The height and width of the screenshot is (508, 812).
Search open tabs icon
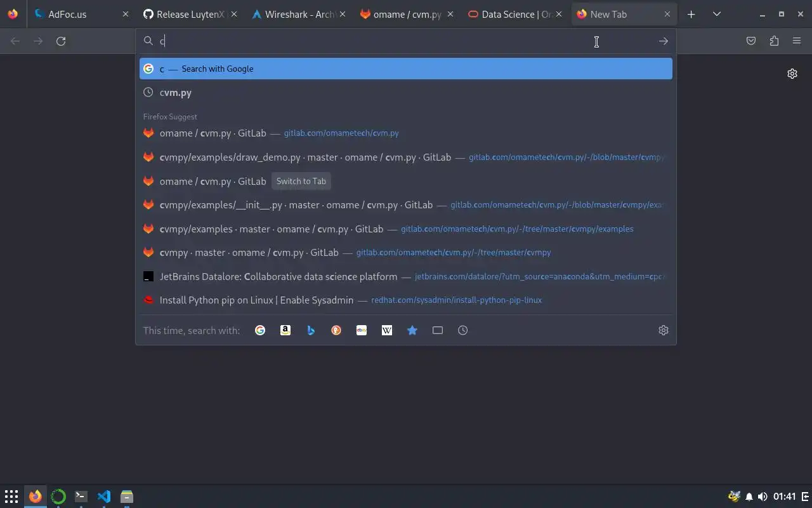[438, 330]
